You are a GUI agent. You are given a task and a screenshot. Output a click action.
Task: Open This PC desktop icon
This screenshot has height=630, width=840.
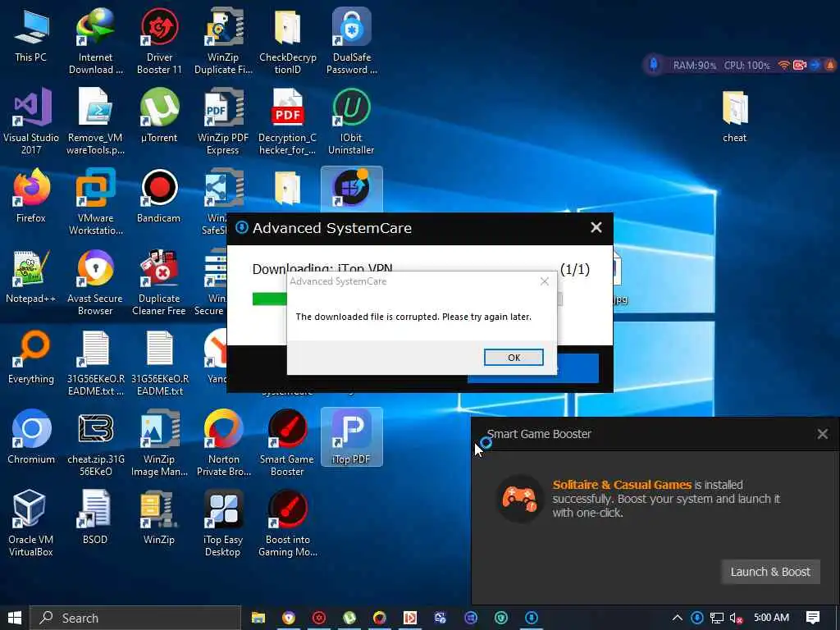pos(30,35)
